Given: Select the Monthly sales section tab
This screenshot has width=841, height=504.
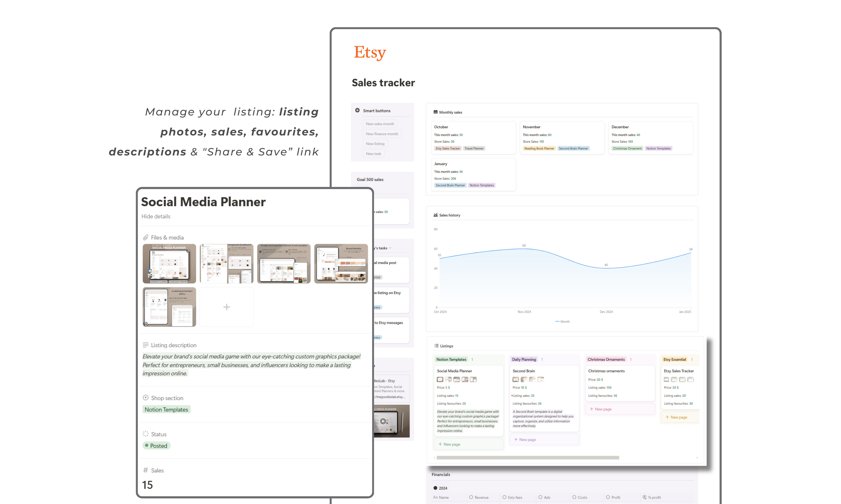Looking at the screenshot, I should (451, 112).
